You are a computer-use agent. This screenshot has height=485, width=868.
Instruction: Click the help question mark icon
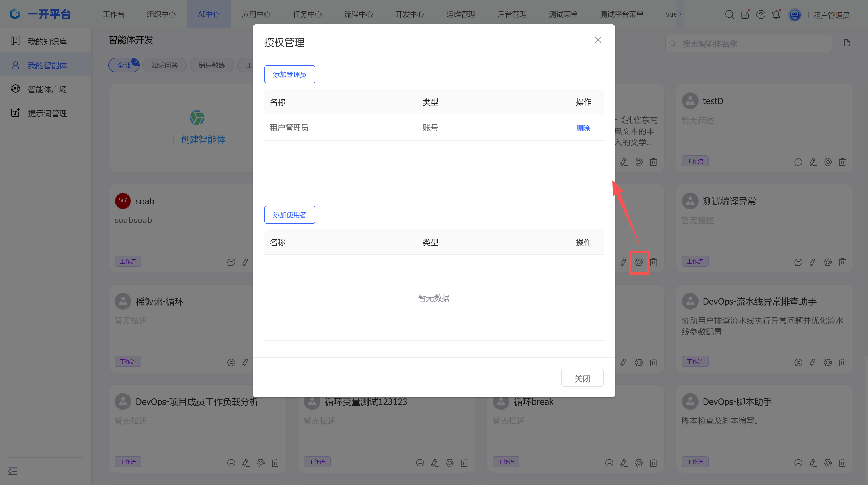[x=761, y=14]
